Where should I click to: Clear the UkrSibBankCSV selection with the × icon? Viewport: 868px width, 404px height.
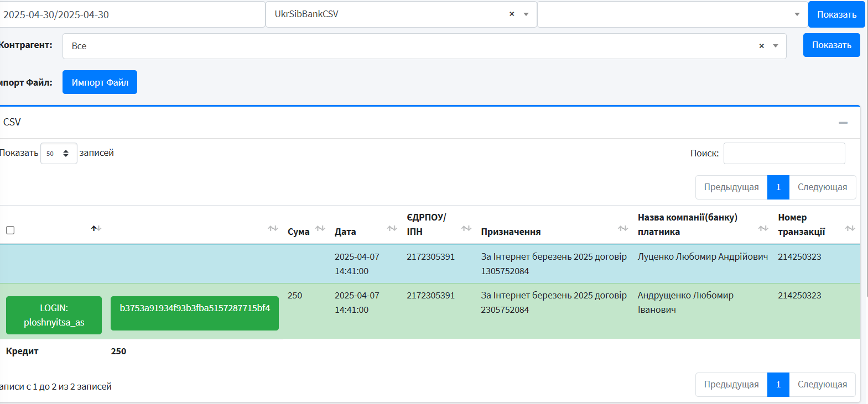click(x=512, y=14)
